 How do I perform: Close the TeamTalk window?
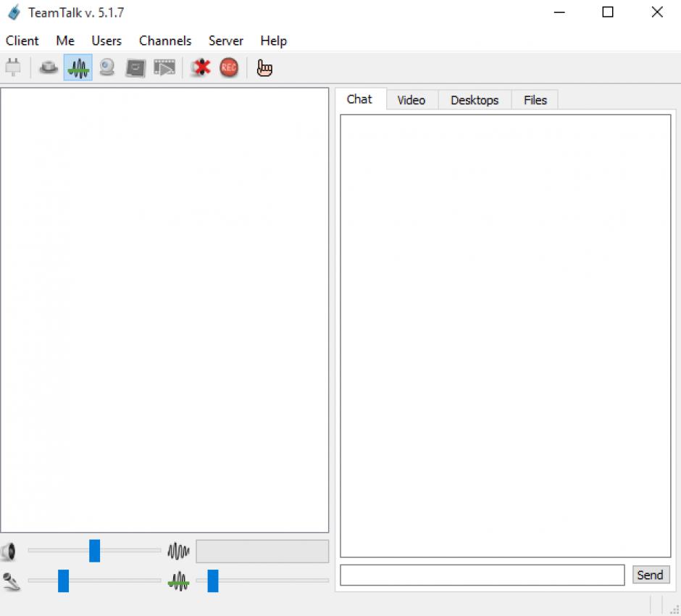click(x=657, y=12)
